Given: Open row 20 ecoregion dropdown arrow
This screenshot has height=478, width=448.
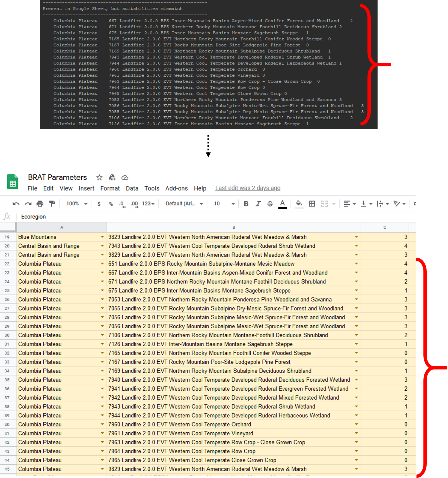Looking at the screenshot, I should [102, 246].
